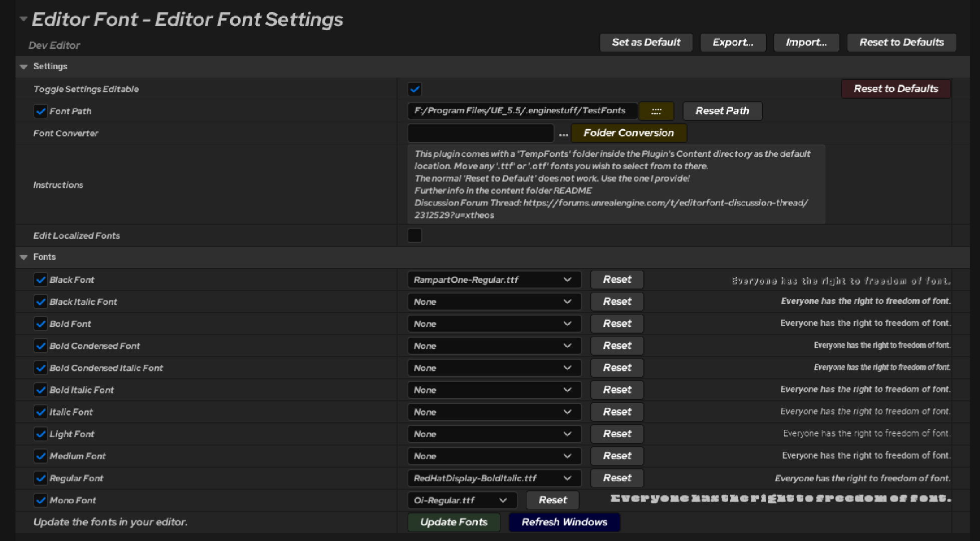Toggle the Bold Condensed Italic Font checkbox
Image resolution: width=980 pixels, height=541 pixels.
click(x=41, y=368)
